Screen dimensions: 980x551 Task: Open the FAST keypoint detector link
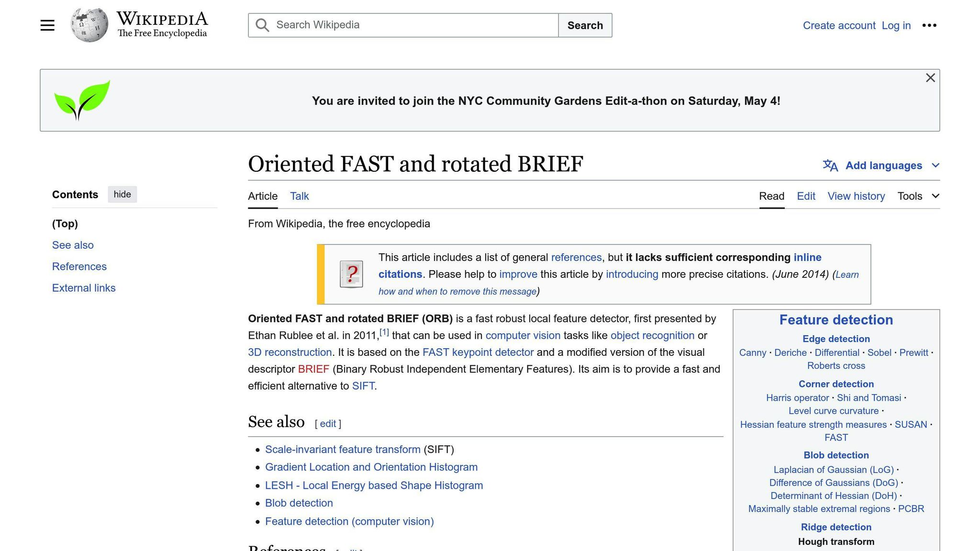(x=478, y=353)
